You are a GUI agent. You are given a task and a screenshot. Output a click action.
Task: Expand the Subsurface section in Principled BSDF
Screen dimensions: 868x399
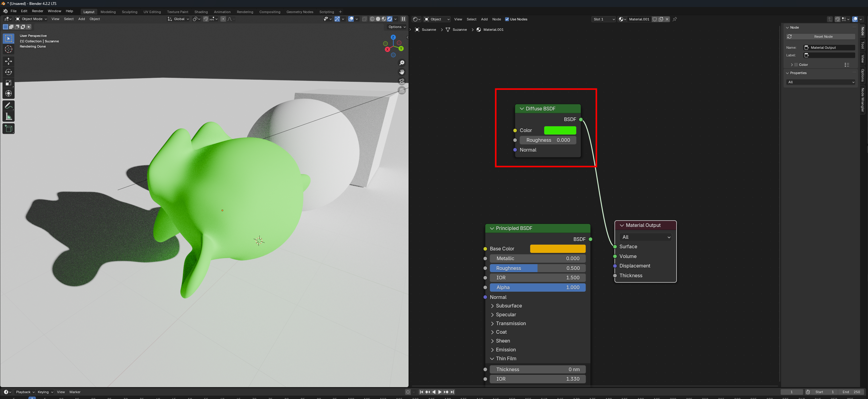[509, 306]
